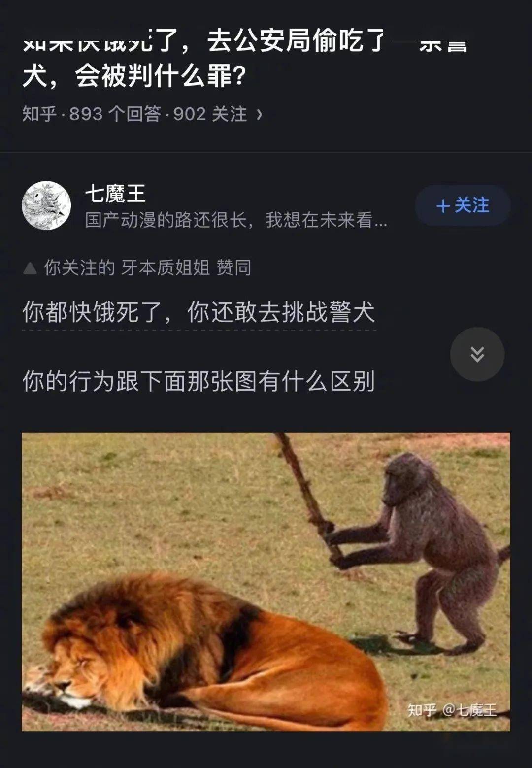Open 牙本质姐姐's profile from endorsement line

[x=166, y=267]
